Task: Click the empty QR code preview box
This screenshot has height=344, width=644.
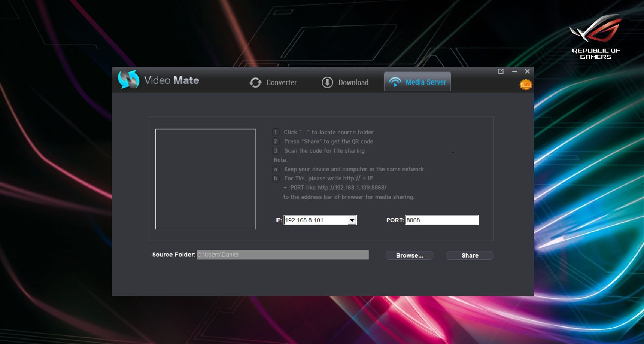Action: pos(206,179)
